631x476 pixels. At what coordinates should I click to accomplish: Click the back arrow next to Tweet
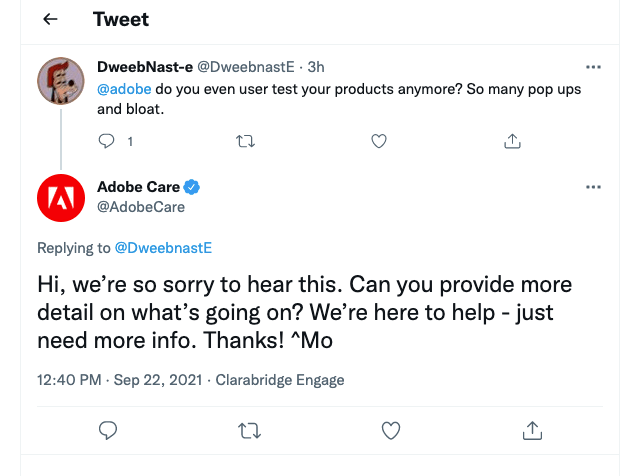click(x=50, y=20)
